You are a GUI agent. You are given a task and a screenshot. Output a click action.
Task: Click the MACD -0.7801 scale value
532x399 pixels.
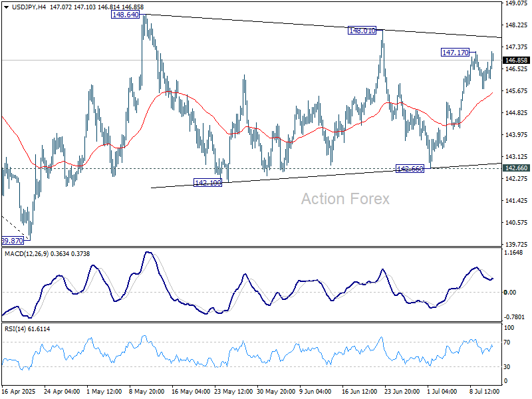tap(514, 317)
